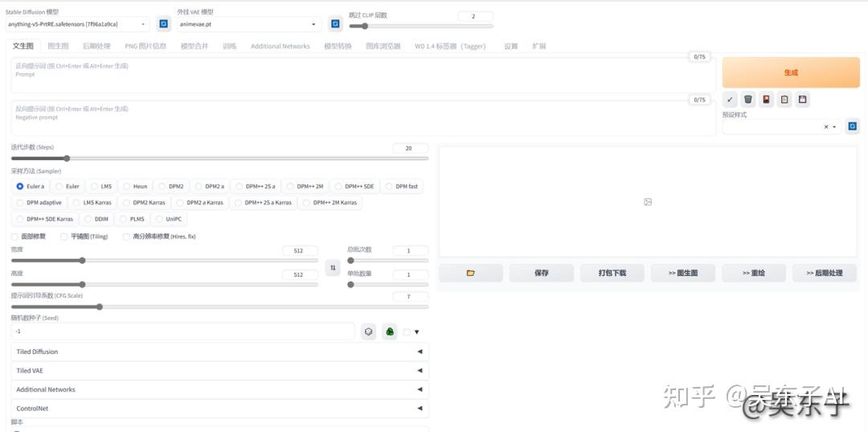Adjust the CFG Scale slider
Screen dimensions: 868x432
(x=219, y=307)
